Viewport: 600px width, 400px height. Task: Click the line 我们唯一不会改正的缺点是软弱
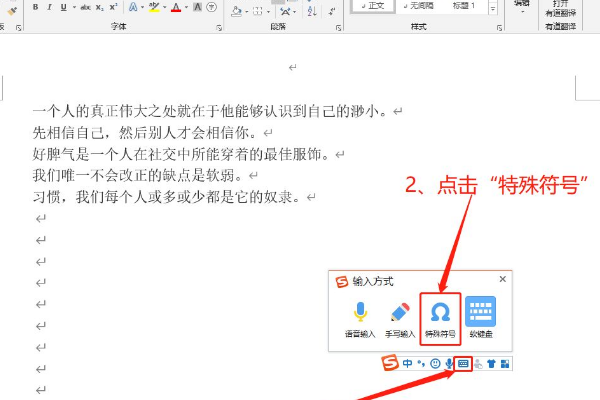click(x=138, y=176)
